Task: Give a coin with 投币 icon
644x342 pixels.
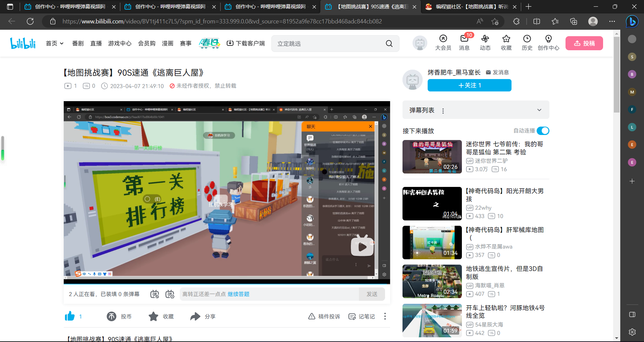Action: (x=111, y=316)
